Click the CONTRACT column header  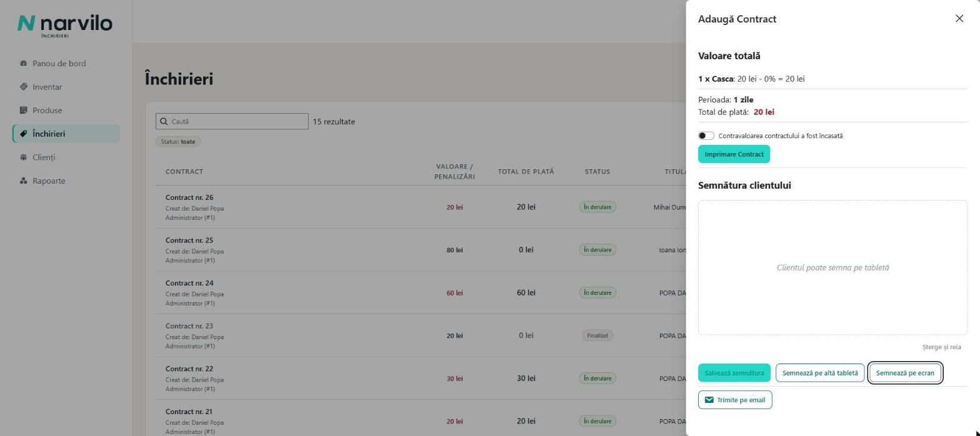pos(184,172)
